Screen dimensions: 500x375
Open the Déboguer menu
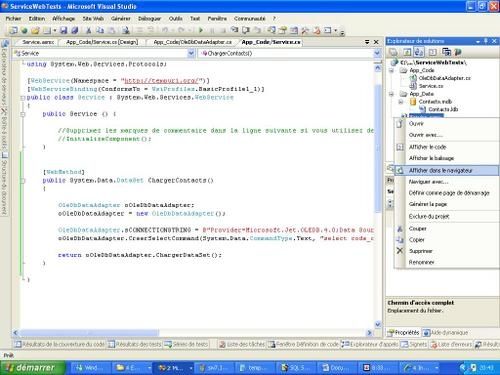[149, 19]
